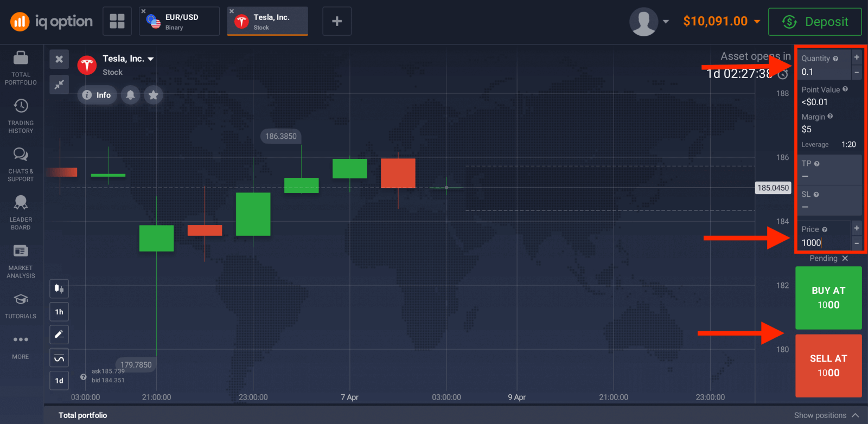Click the 179.7850 low price marker

136,364
